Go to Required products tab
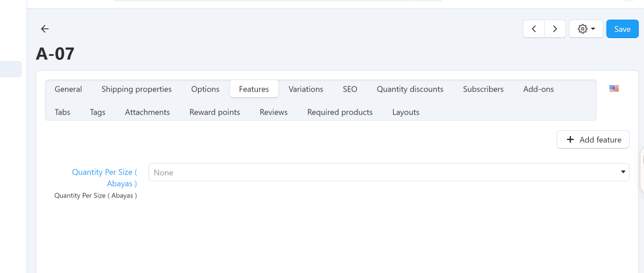Screen dimensions: 644x273 click(340, 112)
